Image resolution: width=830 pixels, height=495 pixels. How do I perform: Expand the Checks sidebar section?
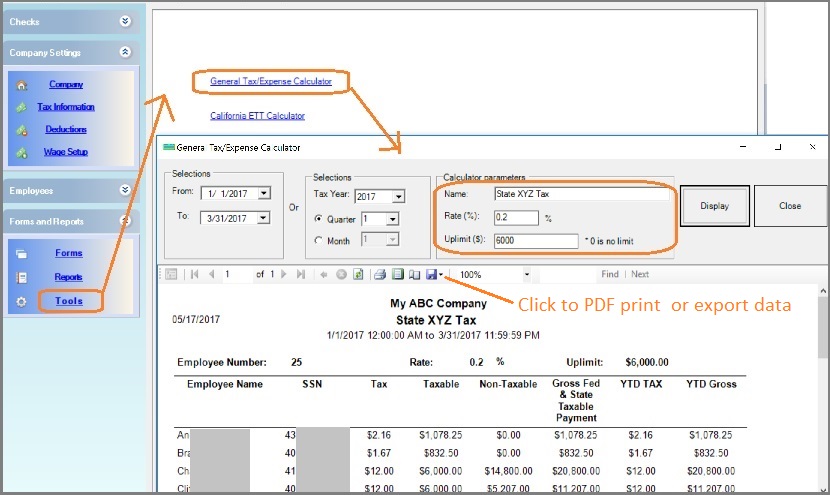pyautogui.click(x=124, y=21)
